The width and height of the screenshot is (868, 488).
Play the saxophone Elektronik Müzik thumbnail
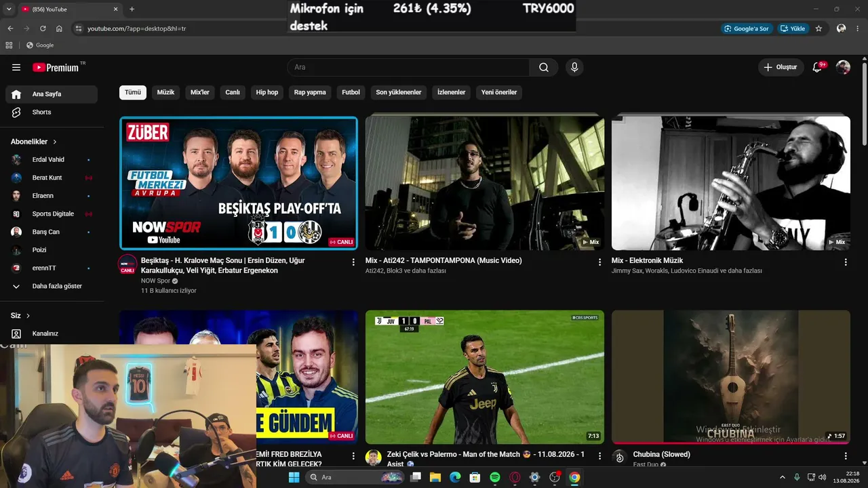[731, 183]
